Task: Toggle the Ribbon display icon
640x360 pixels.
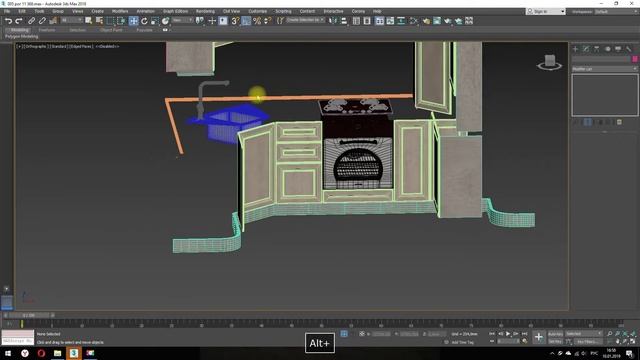Action: pyautogui.click(x=380, y=21)
